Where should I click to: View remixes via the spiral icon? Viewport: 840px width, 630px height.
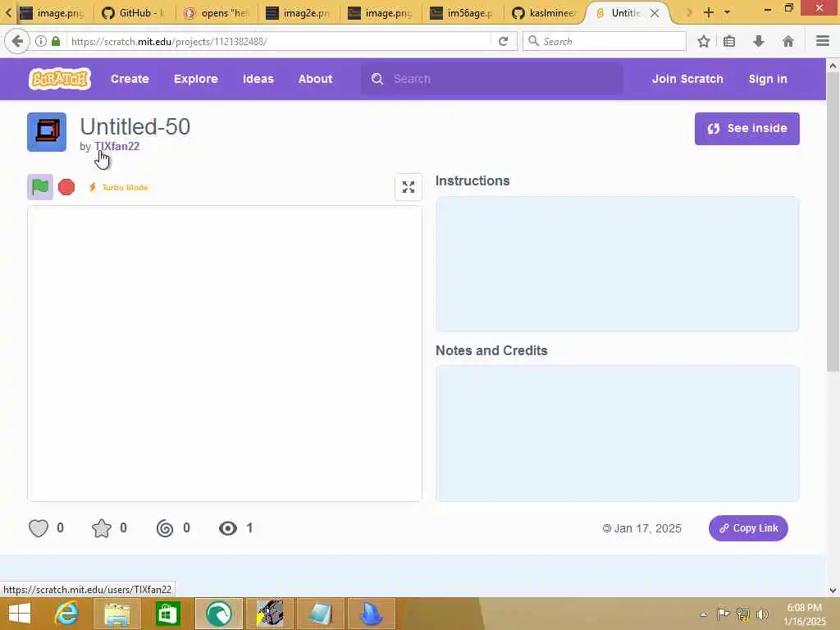point(165,528)
